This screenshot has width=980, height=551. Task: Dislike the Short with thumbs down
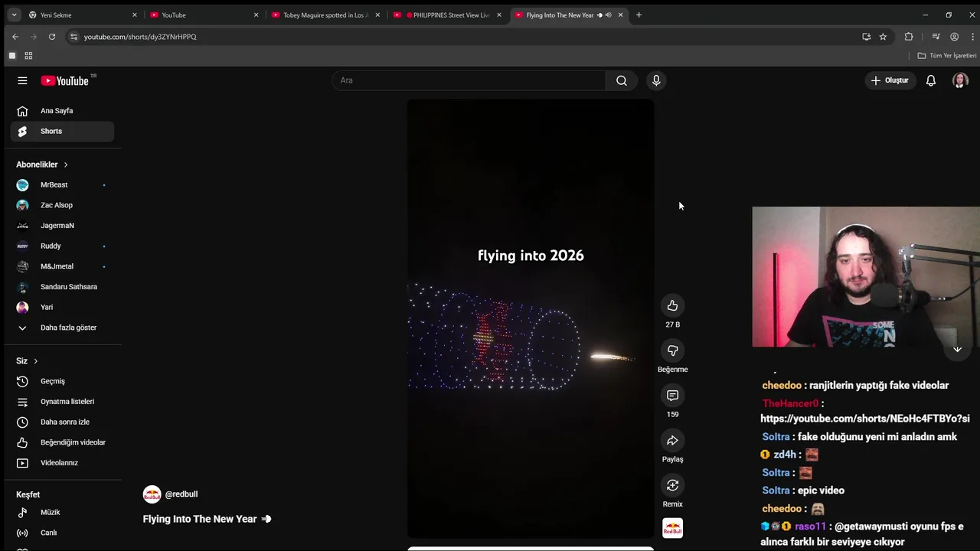672,350
